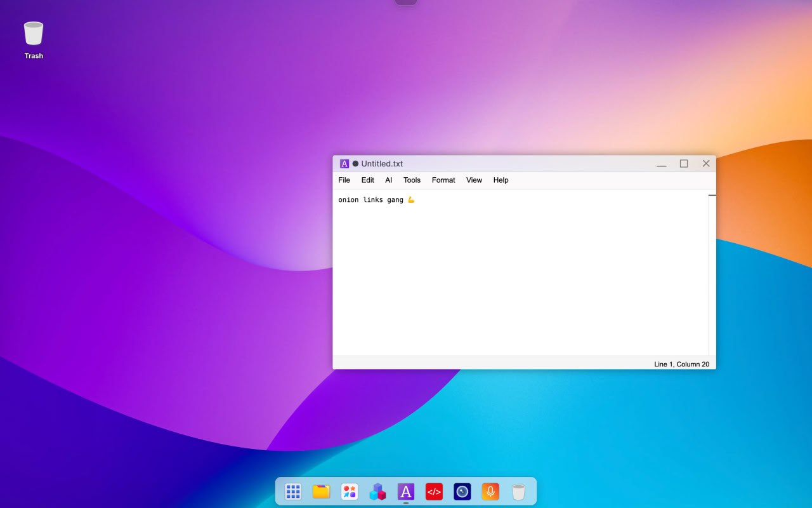Open the app grid launcher in dock
The height and width of the screenshot is (508, 812).
[x=293, y=491]
